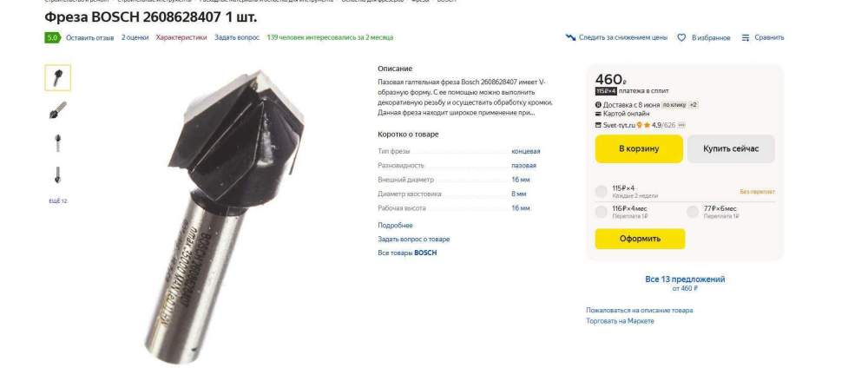This screenshot has height=368, width=868.
Task: Click the shop icon beside Svet-tyt.ru
Action: pyautogui.click(x=598, y=125)
